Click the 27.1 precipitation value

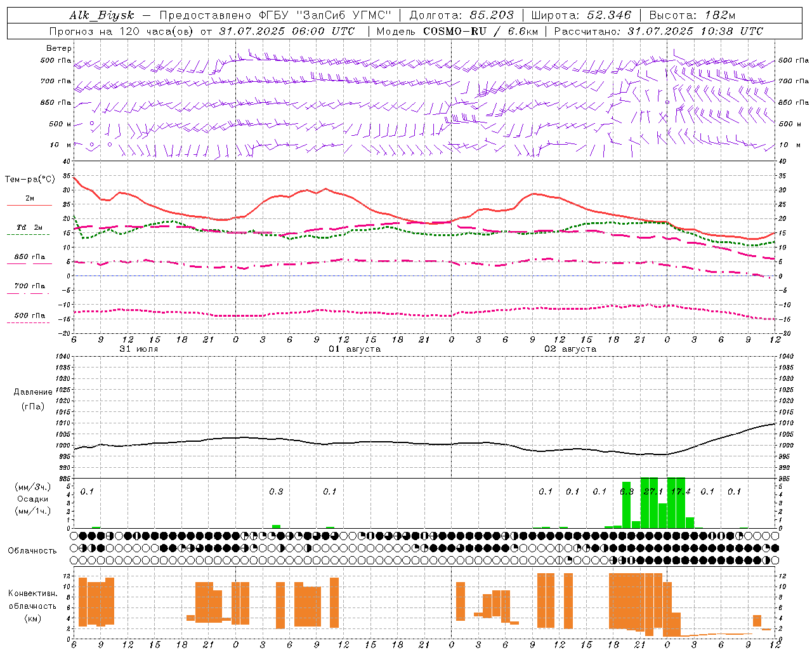pos(653,492)
